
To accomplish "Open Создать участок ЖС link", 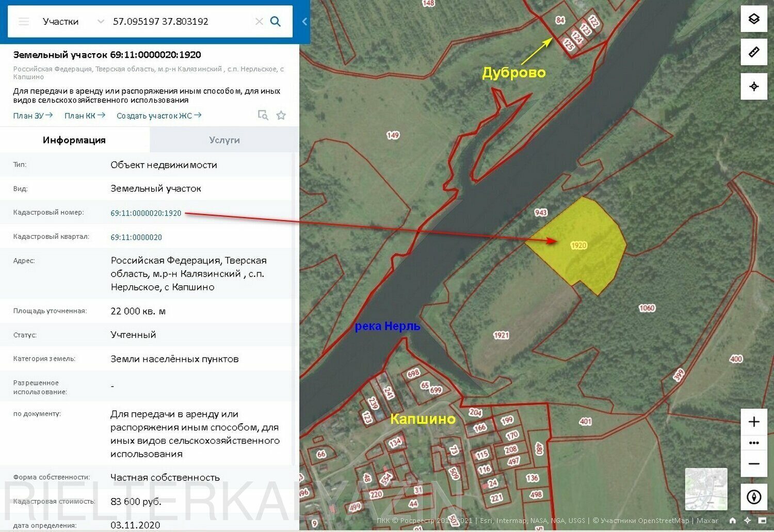I will click(x=159, y=116).
